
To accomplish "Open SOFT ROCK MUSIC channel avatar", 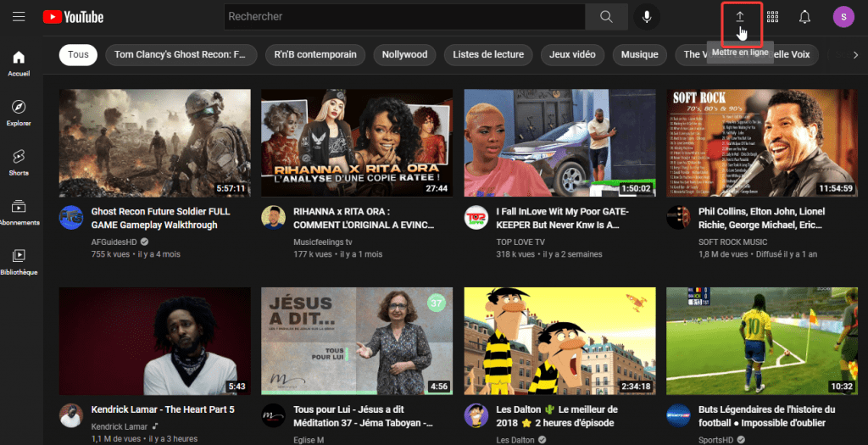I will [679, 218].
